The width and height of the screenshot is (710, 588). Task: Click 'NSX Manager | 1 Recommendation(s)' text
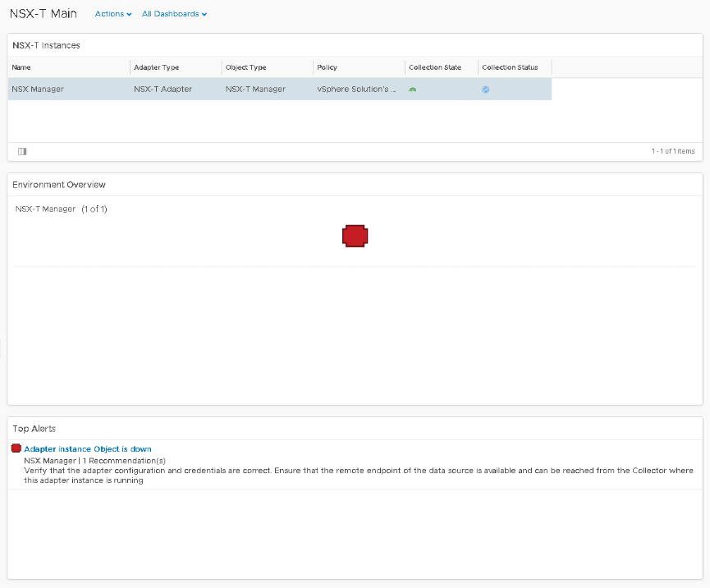[94, 461]
